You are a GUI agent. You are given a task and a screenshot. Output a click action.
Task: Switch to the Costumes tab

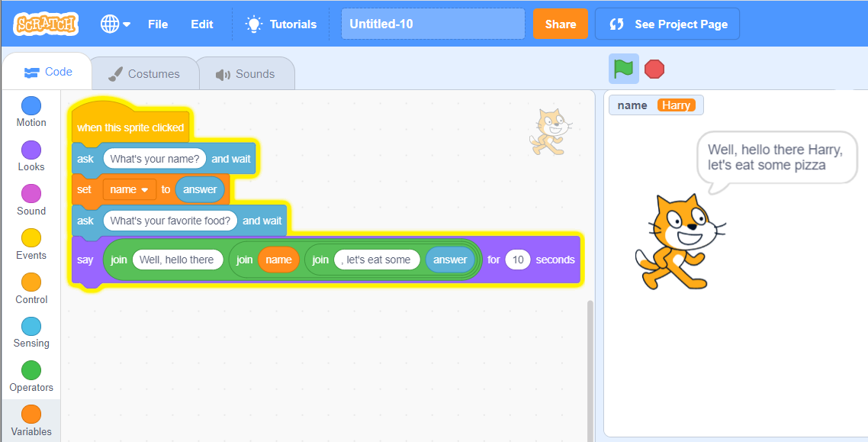(144, 74)
